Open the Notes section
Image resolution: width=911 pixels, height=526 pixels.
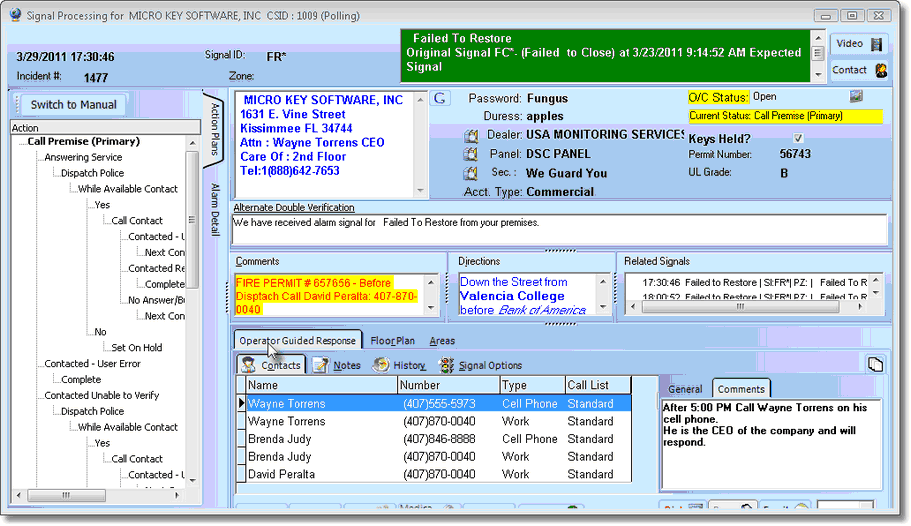[x=336, y=365]
